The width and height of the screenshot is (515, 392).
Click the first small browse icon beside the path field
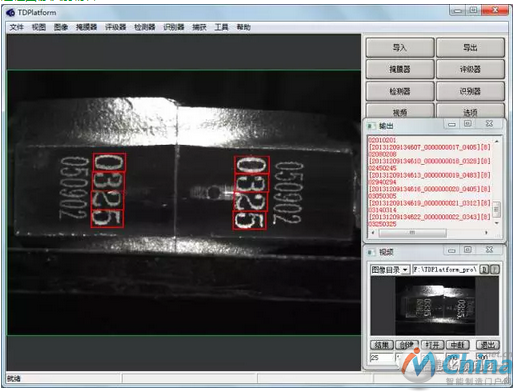click(484, 269)
